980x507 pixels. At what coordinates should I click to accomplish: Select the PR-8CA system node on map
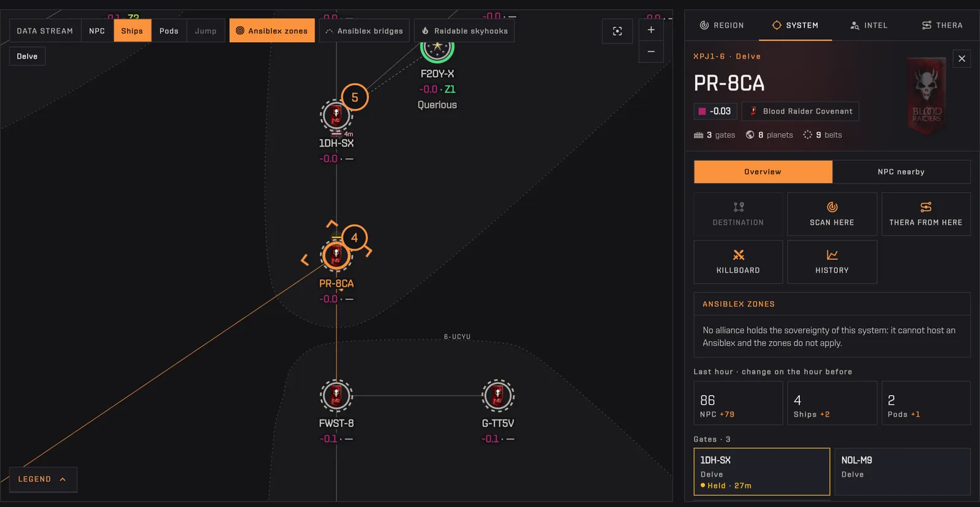(336, 256)
